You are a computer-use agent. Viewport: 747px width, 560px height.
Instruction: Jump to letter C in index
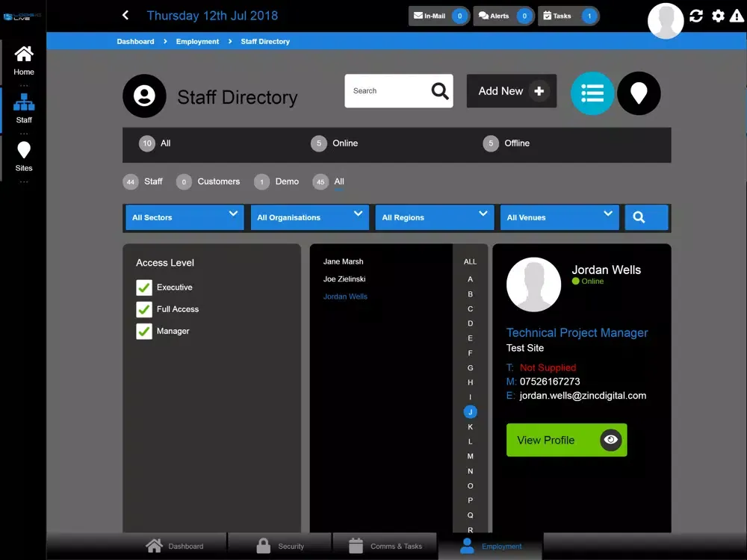(x=470, y=309)
